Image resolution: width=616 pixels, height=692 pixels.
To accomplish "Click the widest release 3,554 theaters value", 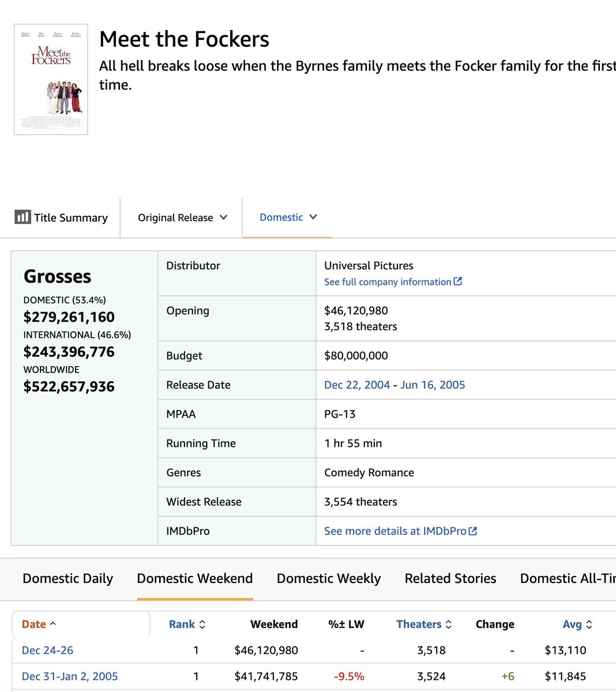I will click(x=360, y=502).
